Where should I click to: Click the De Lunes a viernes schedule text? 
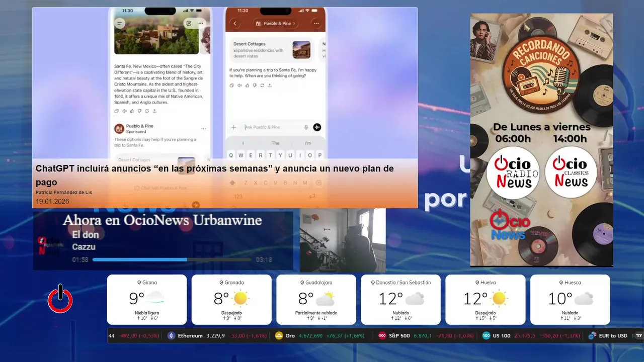pos(542,127)
